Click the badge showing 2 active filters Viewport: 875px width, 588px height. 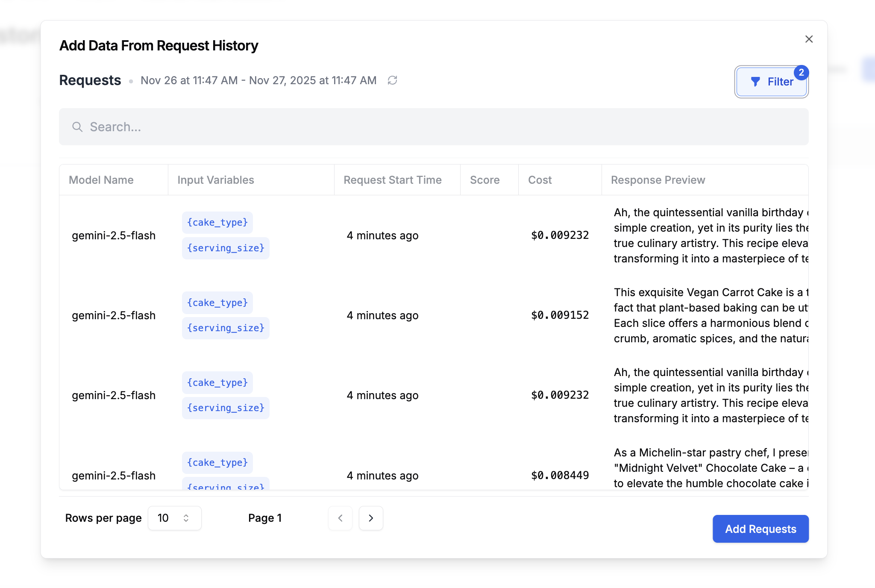coord(802,73)
